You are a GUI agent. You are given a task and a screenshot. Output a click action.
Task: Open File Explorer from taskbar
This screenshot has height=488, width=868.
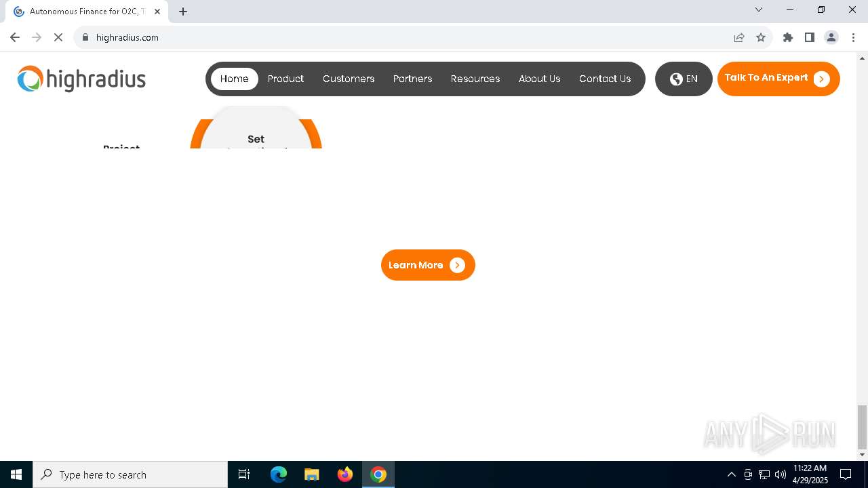(x=311, y=474)
